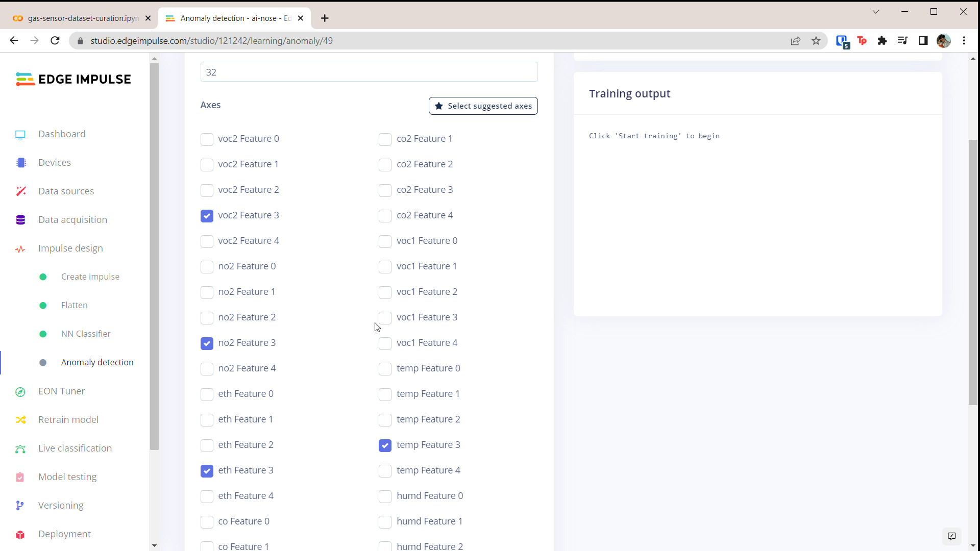
Task: Open Versioning from the sidebar
Action: click(60, 505)
